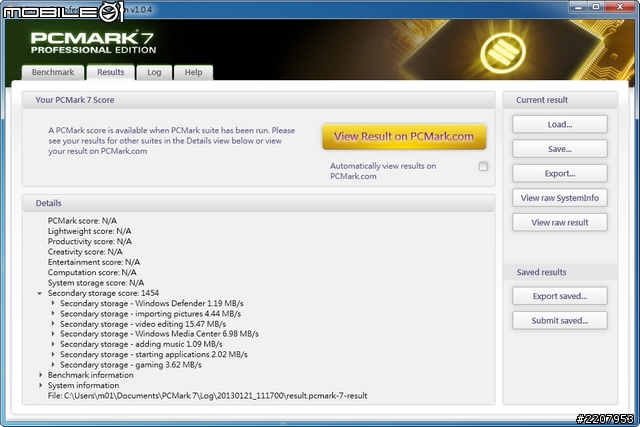The height and width of the screenshot is (427, 640).
Task: Expand Secondary storage starting applications row
Action: tap(53, 354)
